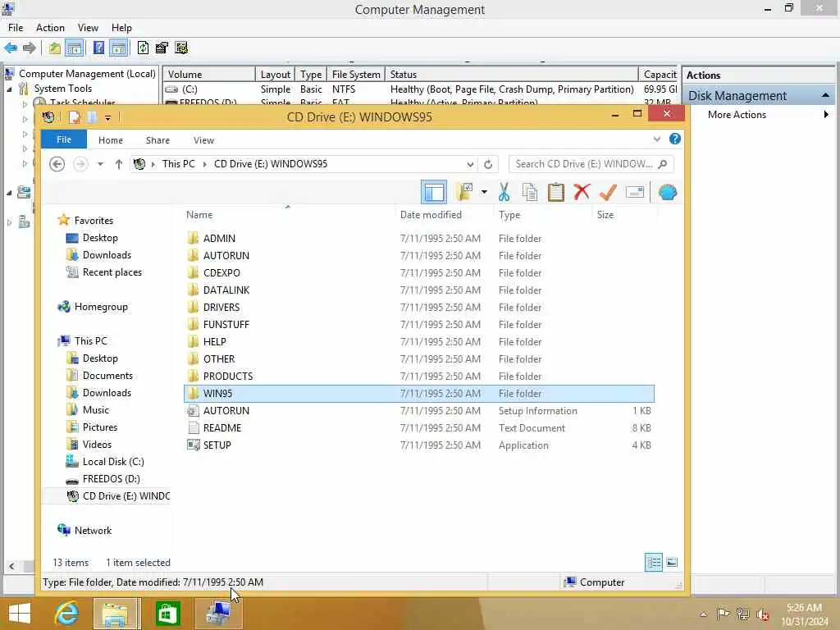Refresh the CD Drive folder view

tap(487, 164)
